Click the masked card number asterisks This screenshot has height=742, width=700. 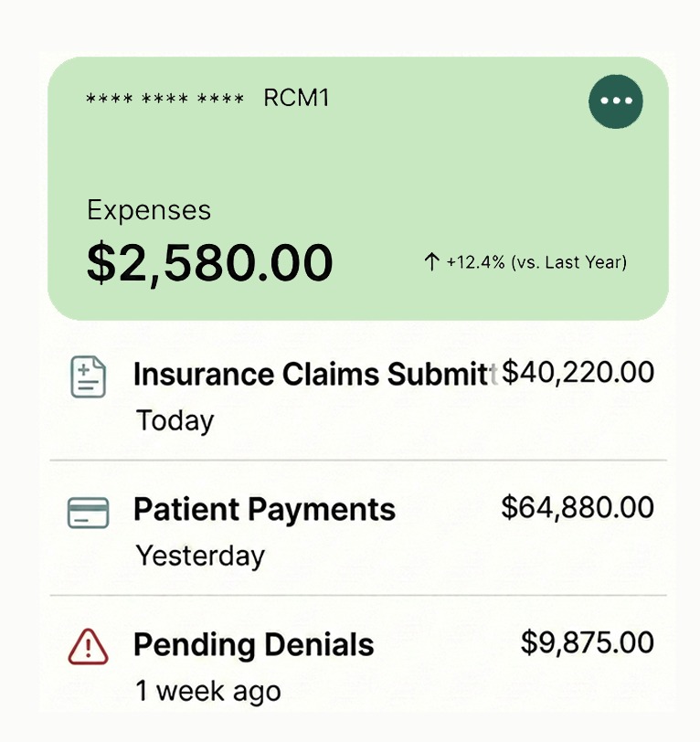click(164, 99)
